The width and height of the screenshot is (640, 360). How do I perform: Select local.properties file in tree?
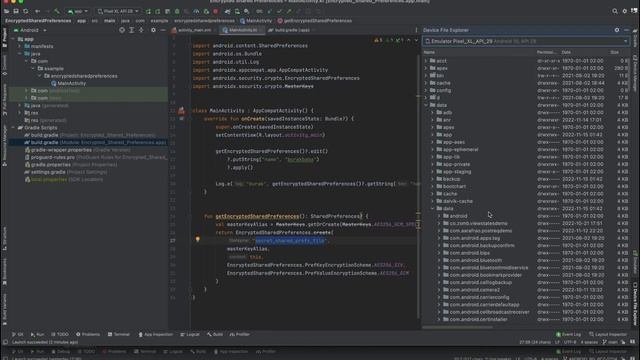coord(49,179)
